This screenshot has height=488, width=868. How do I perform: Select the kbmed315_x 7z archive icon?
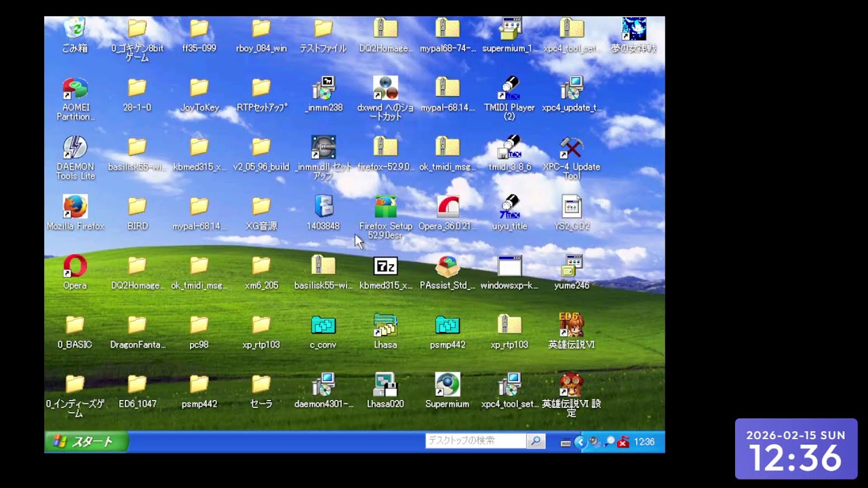tap(385, 266)
